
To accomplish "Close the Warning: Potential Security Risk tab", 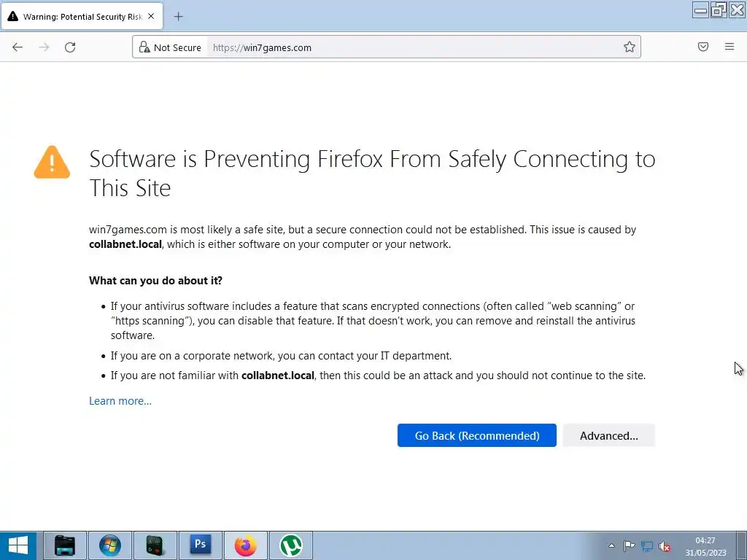I will pyautogui.click(x=151, y=16).
